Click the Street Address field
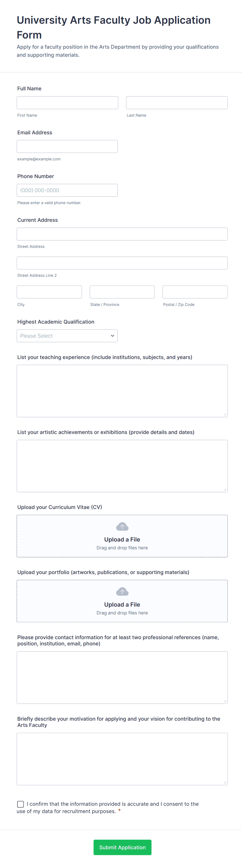Screen dimensions: 242x868 click(122, 234)
